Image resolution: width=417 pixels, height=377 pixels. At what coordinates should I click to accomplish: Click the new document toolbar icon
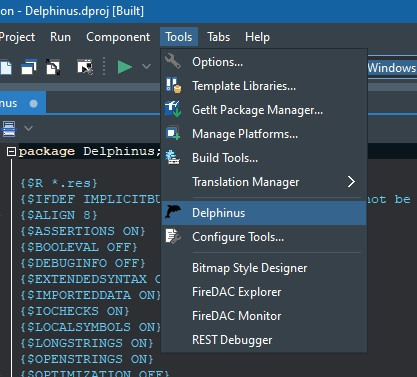[x=6, y=67]
